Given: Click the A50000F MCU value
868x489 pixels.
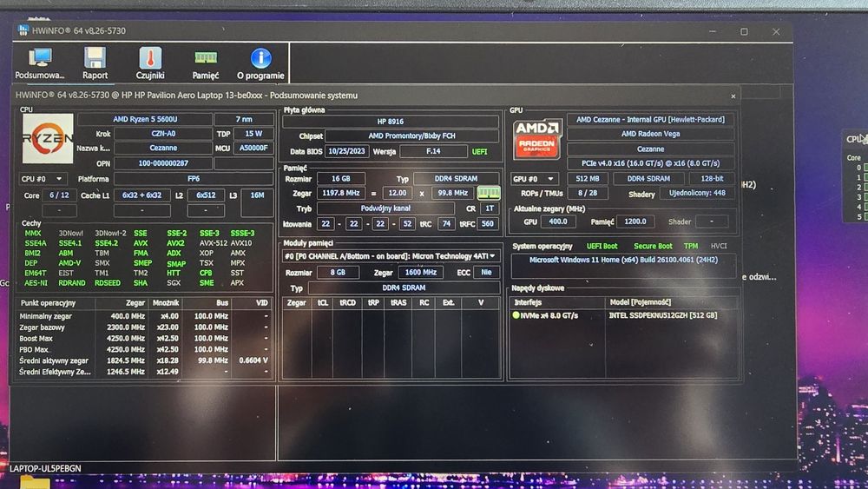Looking at the screenshot, I should point(253,148).
